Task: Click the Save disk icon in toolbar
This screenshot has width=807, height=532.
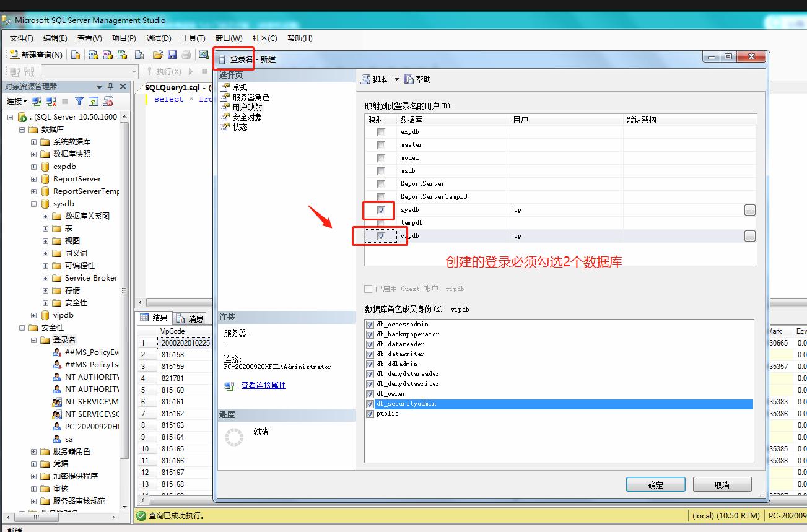Action: pos(172,55)
